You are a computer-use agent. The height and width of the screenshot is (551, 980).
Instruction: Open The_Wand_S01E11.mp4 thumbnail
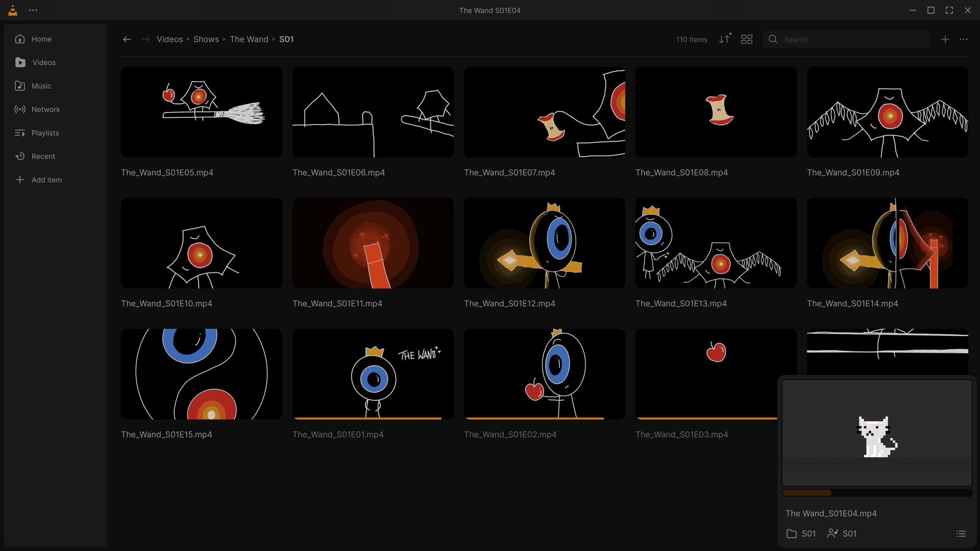pyautogui.click(x=373, y=243)
